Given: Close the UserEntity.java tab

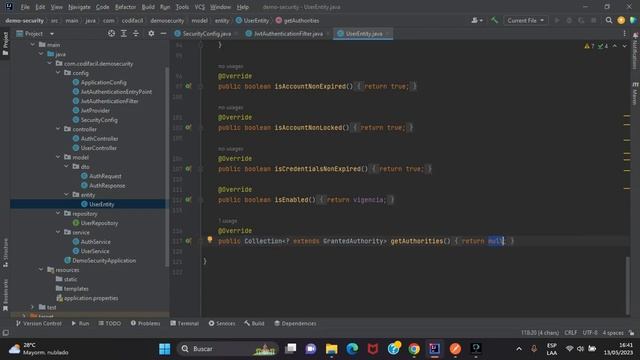Looking at the screenshot, I should (x=387, y=33).
